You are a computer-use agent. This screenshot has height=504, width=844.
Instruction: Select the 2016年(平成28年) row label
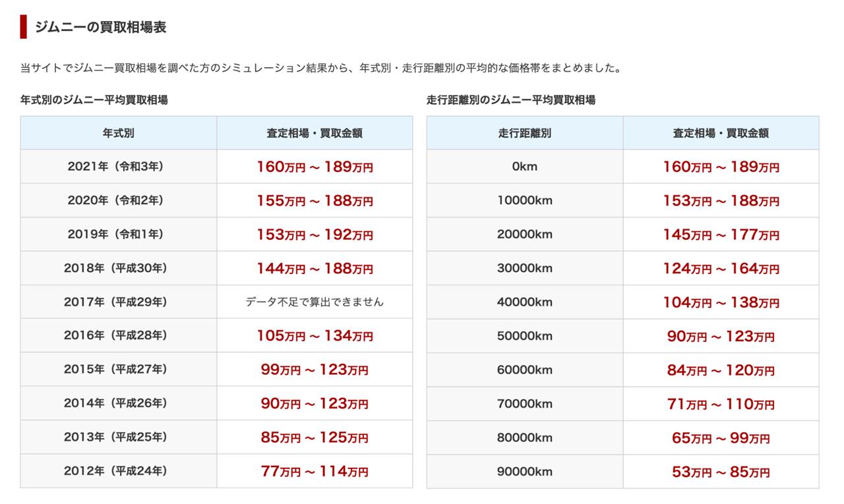coord(119,335)
